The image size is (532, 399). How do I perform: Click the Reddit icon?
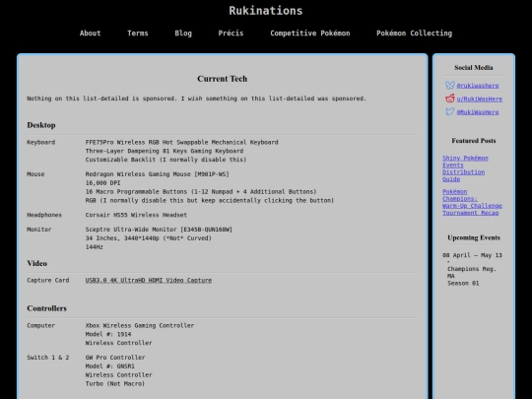click(x=450, y=99)
